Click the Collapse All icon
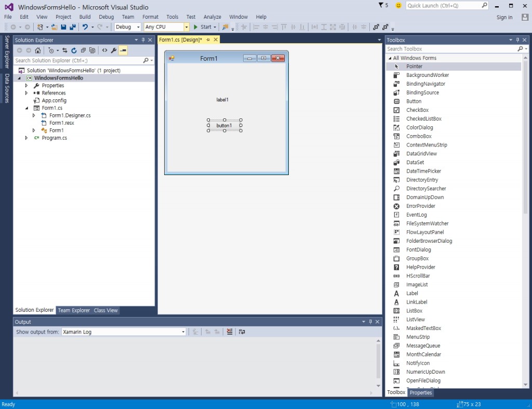Viewport: 532px width, 409px height. point(83,50)
